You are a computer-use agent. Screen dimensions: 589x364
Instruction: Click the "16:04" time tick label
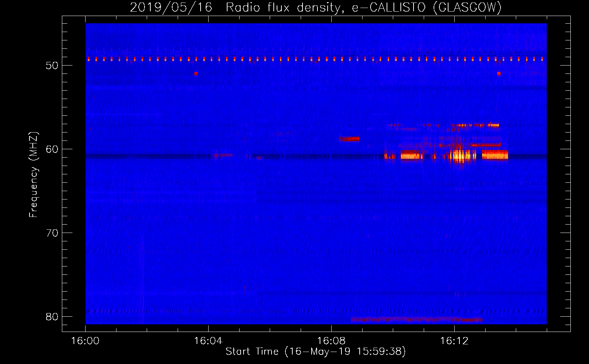[x=208, y=341]
